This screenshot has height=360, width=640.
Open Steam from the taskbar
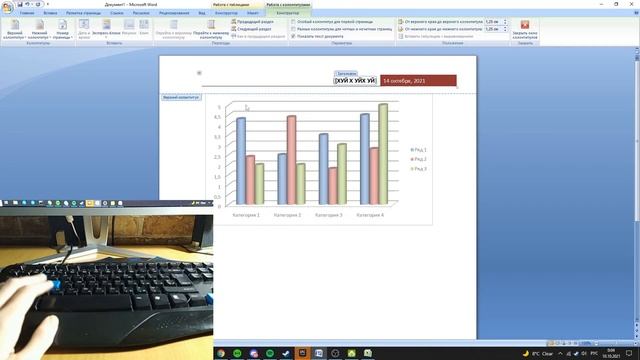coord(286,353)
